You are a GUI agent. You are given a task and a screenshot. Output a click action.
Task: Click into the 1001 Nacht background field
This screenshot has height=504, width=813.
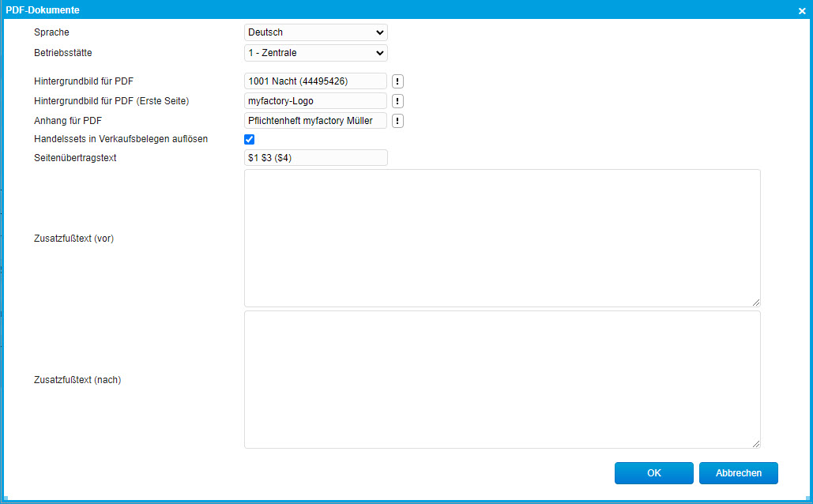coord(315,81)
